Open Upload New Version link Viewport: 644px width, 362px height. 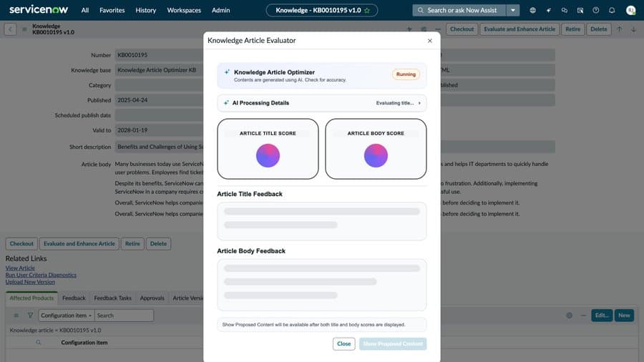pyautogui.click(x=30, y=282)
